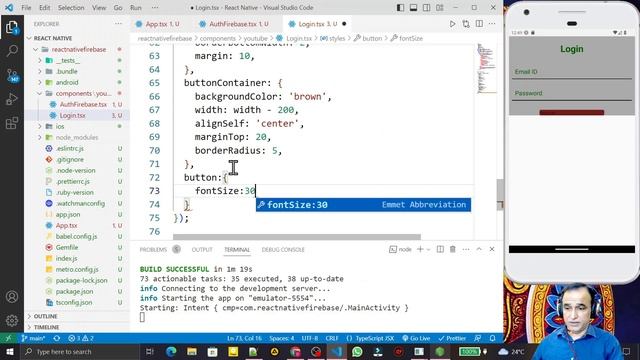Collapse the components folder
Image resolution: width=640 pixels, height=360 pixels.
(78, 93)
